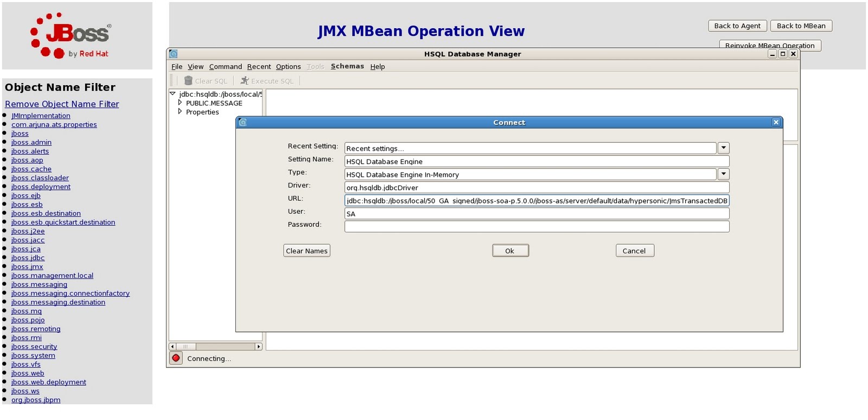The height and width of the screenshot is (420, 868).
Task: Open the jboss.web.deployment link
Action: coord(49,382)
